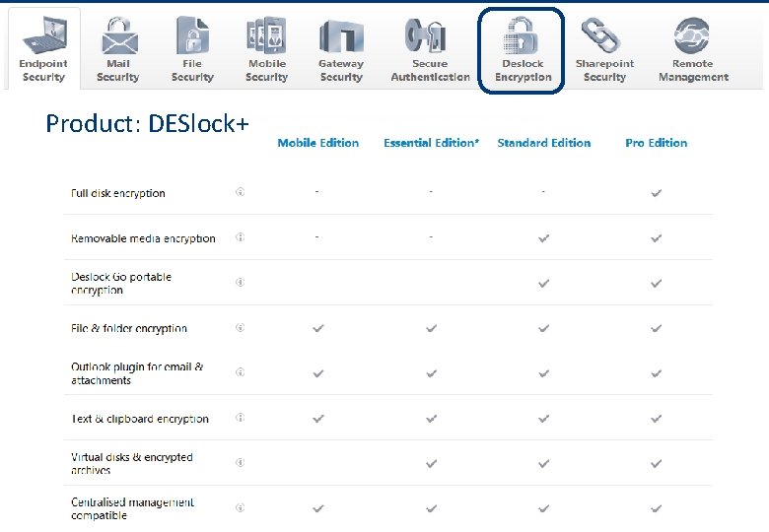Click the Deslock Encryption padlock icon
The image size is (769, 532).
523,37
